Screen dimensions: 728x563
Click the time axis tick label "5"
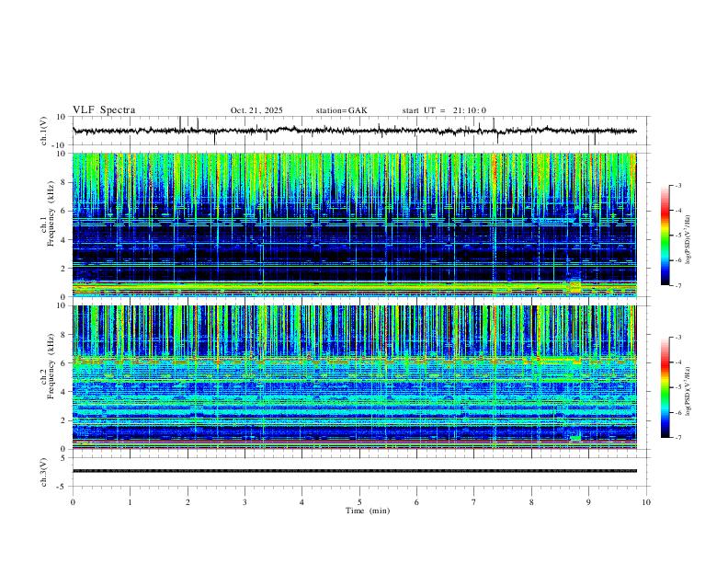pyautogui.click(x=359, y=502)
